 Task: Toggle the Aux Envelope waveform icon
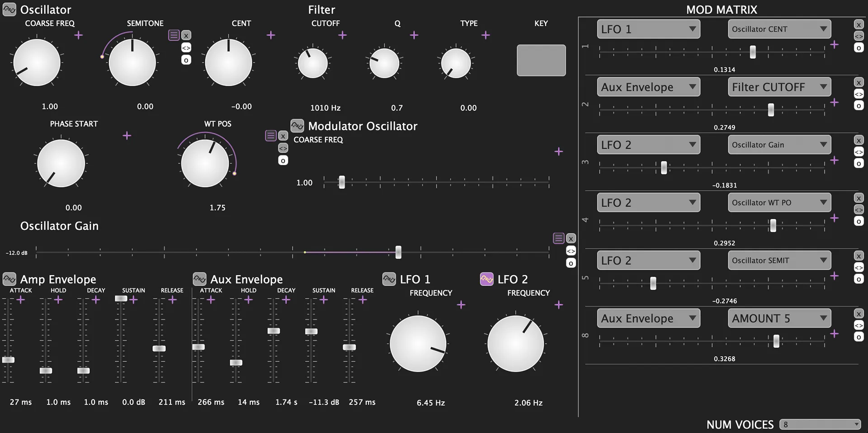[199, 279]
